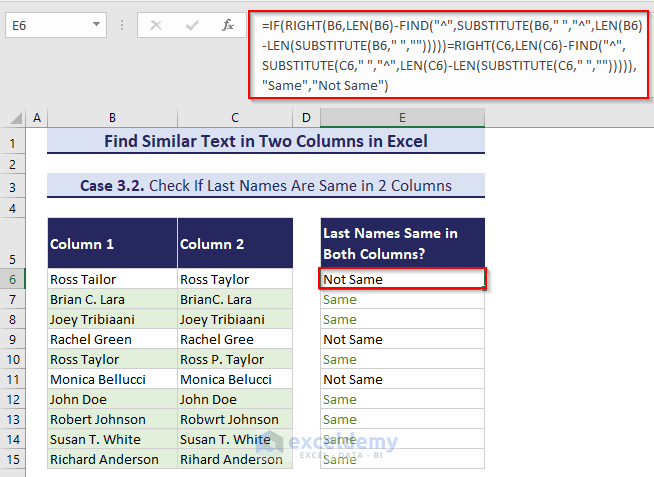The width and height of the screenshot is (654, 477).
Task: Select row 11 header
Action: point(14,380)
